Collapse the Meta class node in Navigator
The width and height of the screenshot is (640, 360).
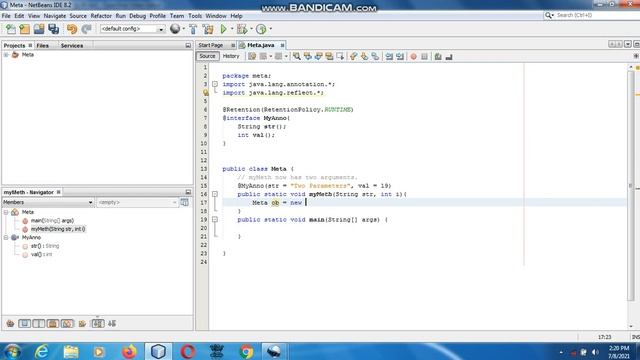click(x=6, y=212)
